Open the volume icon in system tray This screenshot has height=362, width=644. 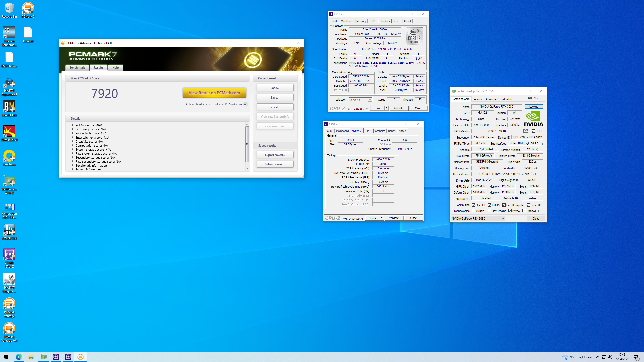click(x=610, y=357)
